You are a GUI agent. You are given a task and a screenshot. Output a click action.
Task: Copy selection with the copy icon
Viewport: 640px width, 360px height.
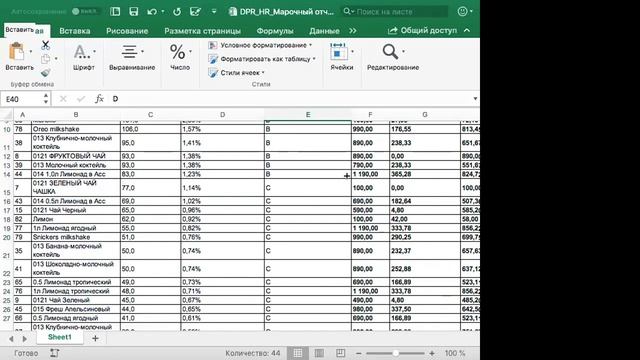pyautogui.click(x=45, y=59)
